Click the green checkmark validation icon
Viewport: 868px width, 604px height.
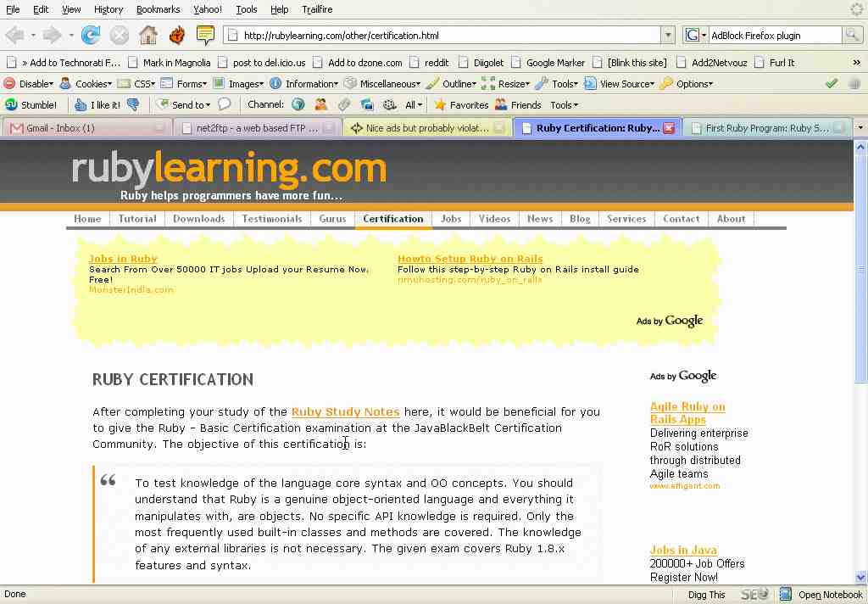pyautogui.click(x=832, y=84)
